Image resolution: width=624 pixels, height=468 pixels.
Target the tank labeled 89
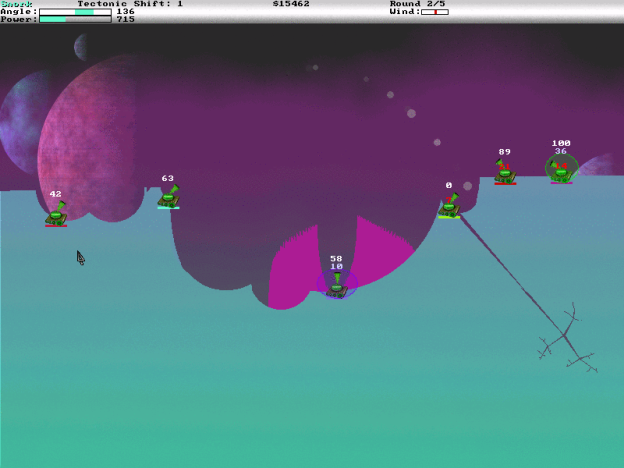505,173
